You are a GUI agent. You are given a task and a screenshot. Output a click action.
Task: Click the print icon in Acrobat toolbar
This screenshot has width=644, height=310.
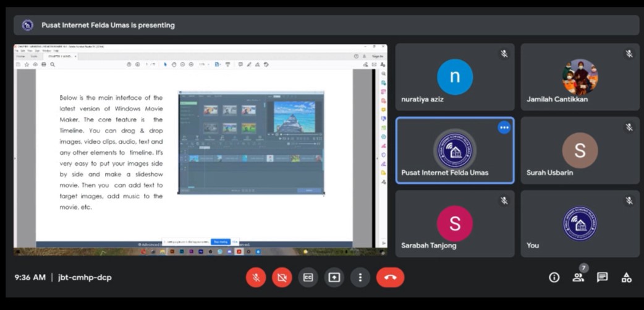[x=43, y=64]
